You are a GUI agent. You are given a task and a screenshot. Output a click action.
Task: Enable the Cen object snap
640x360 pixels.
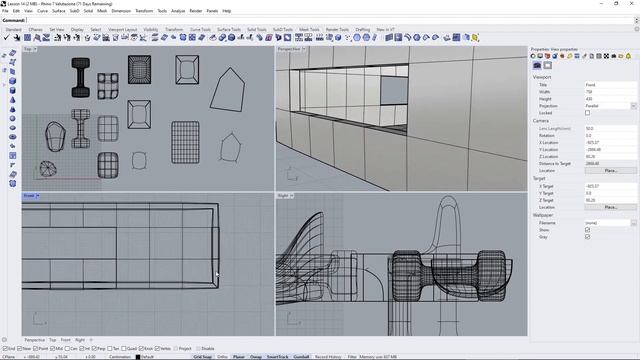click(67, 349)
